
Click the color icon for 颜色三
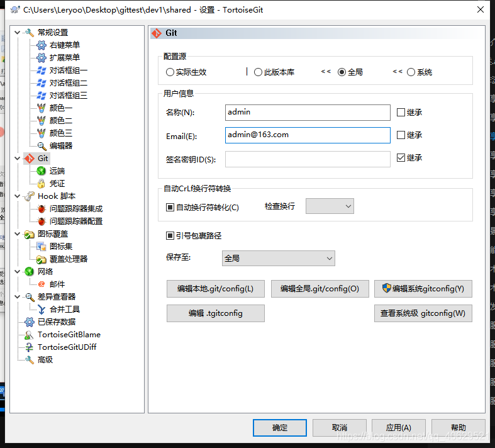point(42,133)
